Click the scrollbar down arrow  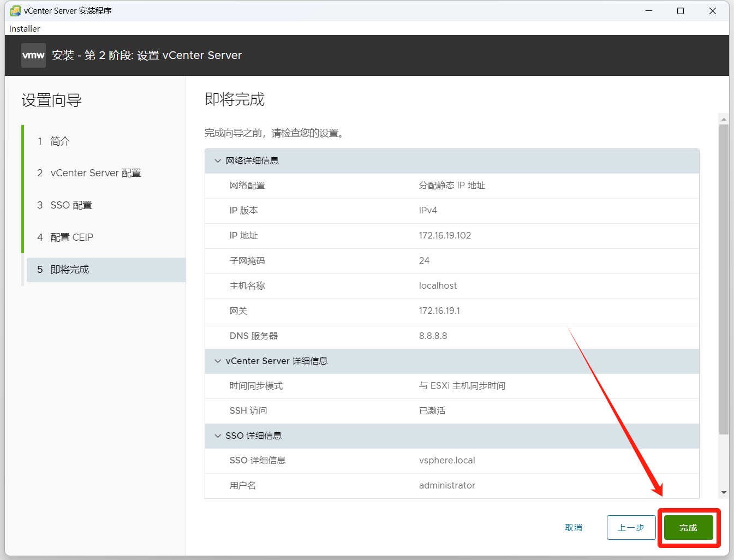pyautogui.click(x=724, y=492)
